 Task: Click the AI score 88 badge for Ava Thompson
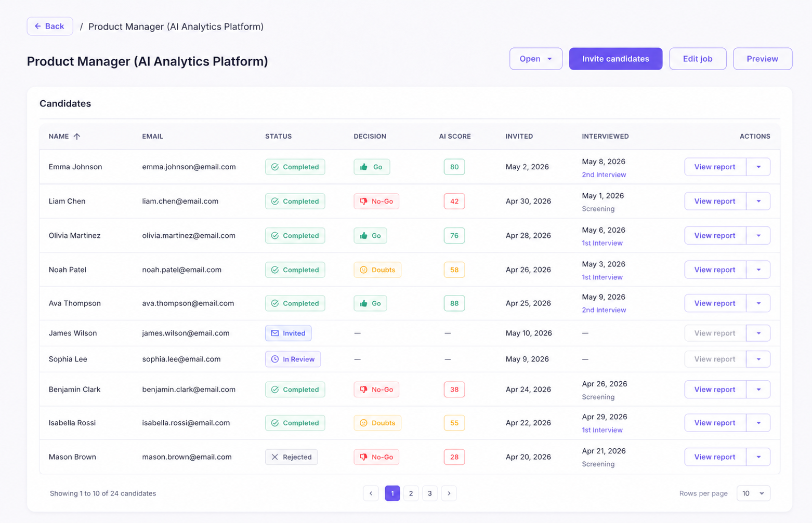pos(454,303)
